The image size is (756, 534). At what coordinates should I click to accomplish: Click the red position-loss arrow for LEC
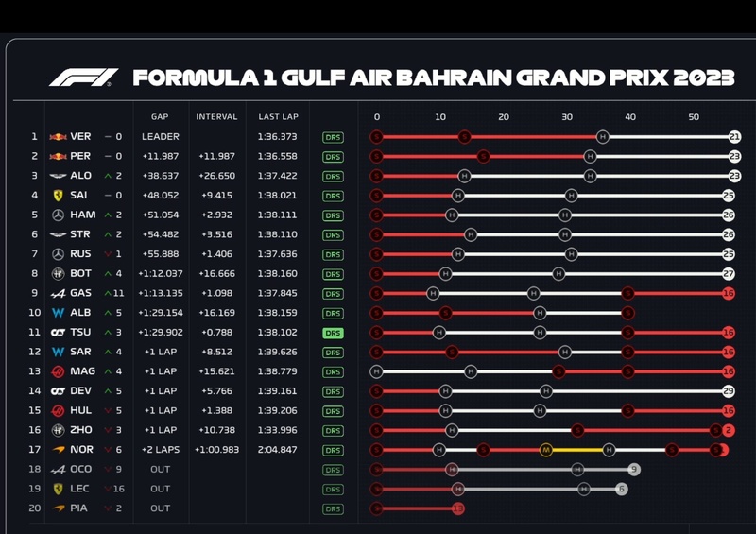pyautogui.click(x=108, y=489)
